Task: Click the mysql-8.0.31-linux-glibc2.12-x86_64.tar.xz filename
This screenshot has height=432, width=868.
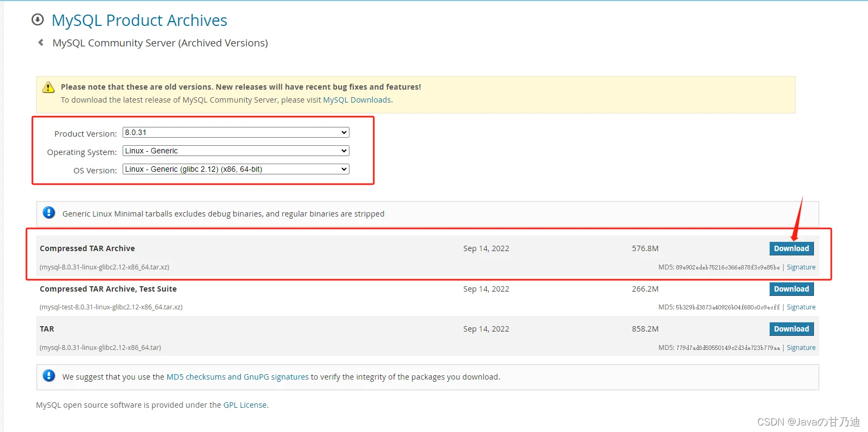Action: pos(104,267)
